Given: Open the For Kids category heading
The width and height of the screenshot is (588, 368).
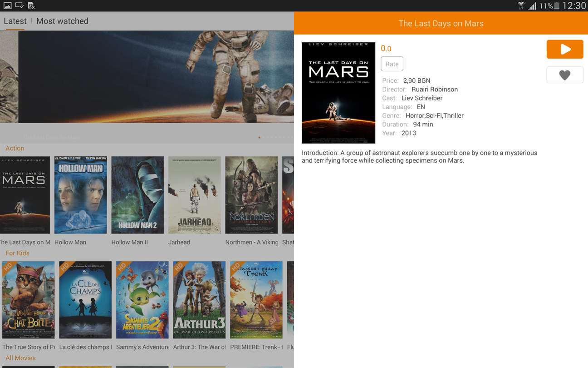Looking at the screenshot, I should click(17, 253).
